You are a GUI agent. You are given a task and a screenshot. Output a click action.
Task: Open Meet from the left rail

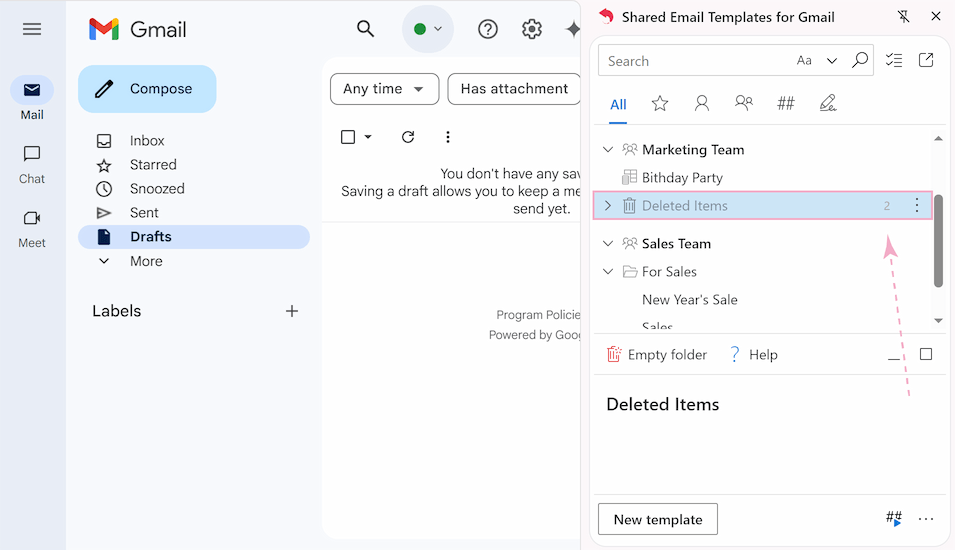(32, 228)
